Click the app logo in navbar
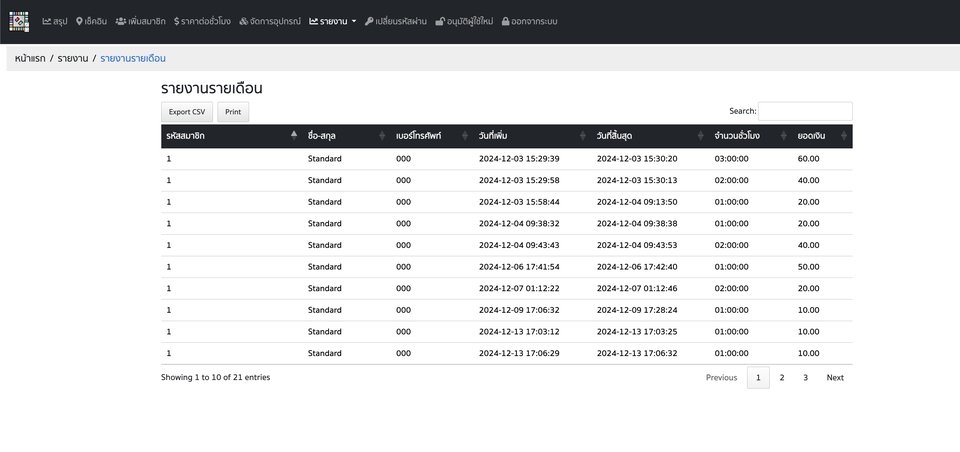The image size is (960, 452). 20,21
